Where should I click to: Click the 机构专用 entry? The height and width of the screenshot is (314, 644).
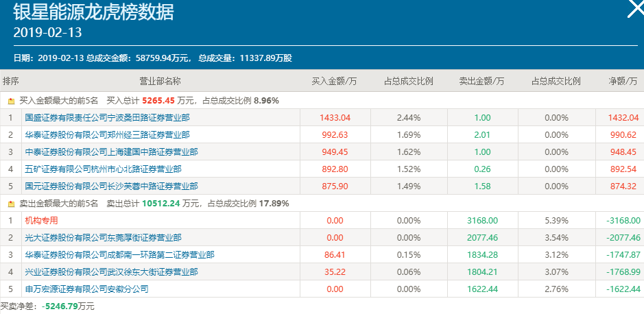[x=41, y=220]
